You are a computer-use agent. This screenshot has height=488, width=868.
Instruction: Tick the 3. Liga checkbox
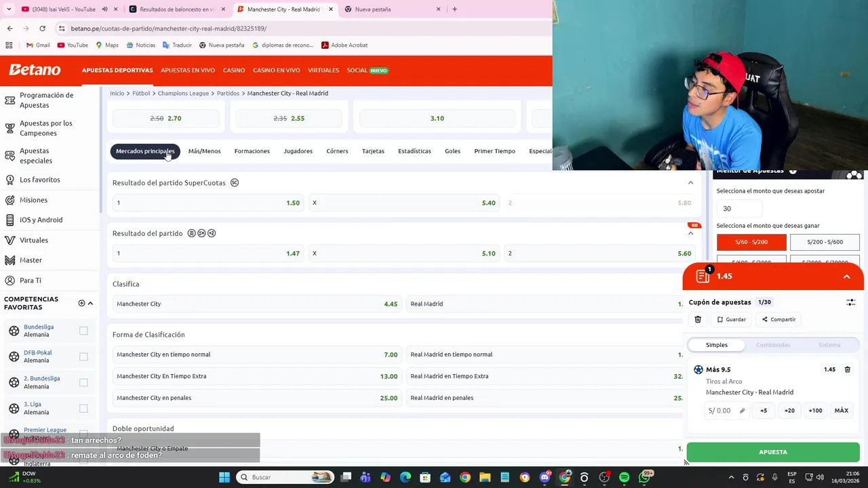(x=83, y=408)
